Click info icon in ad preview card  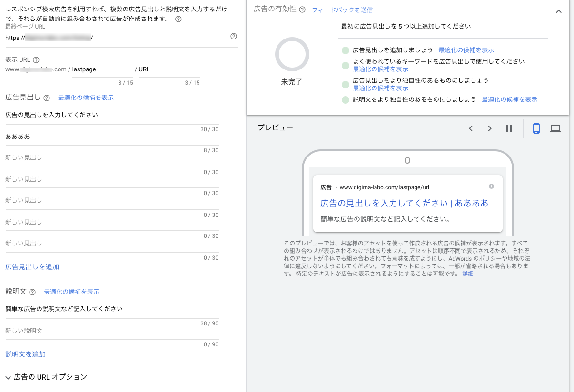492,186
